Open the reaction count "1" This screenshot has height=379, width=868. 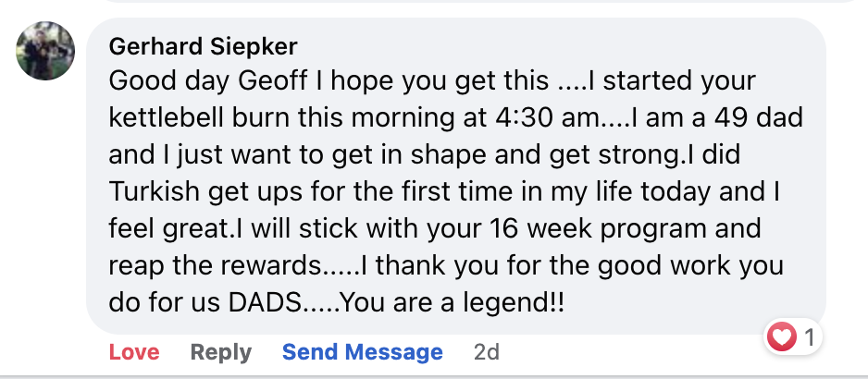tap(810, 339)
